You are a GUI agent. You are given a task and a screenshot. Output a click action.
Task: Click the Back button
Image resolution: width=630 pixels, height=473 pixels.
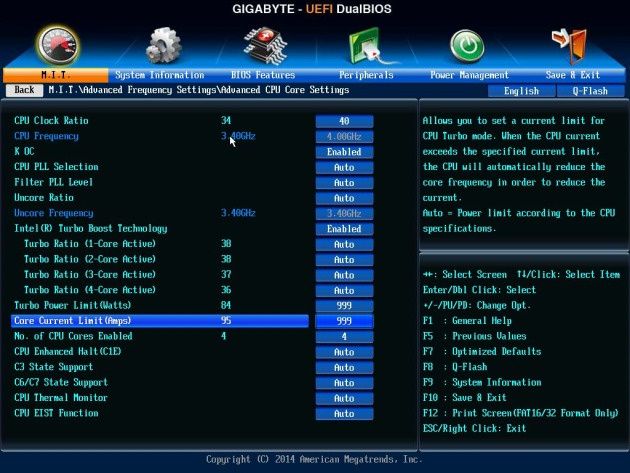tap(24, 90)
